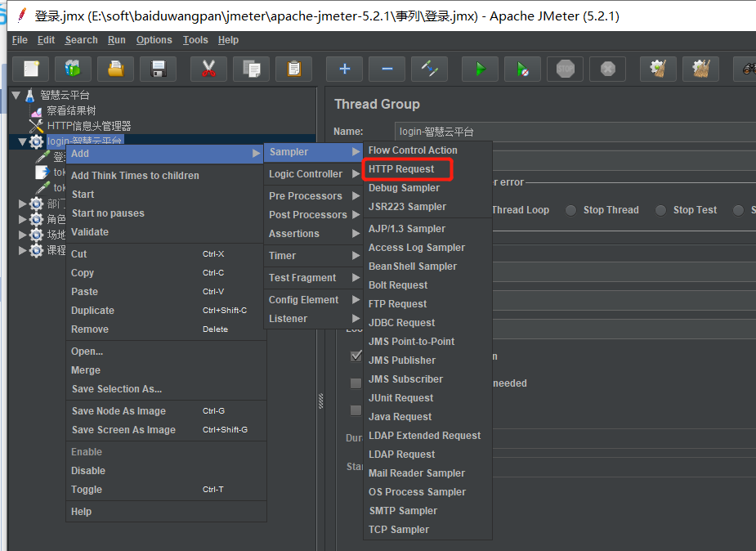Click Validate in context menu
This screenshot has width=756, height=551.
coord(166,232)
